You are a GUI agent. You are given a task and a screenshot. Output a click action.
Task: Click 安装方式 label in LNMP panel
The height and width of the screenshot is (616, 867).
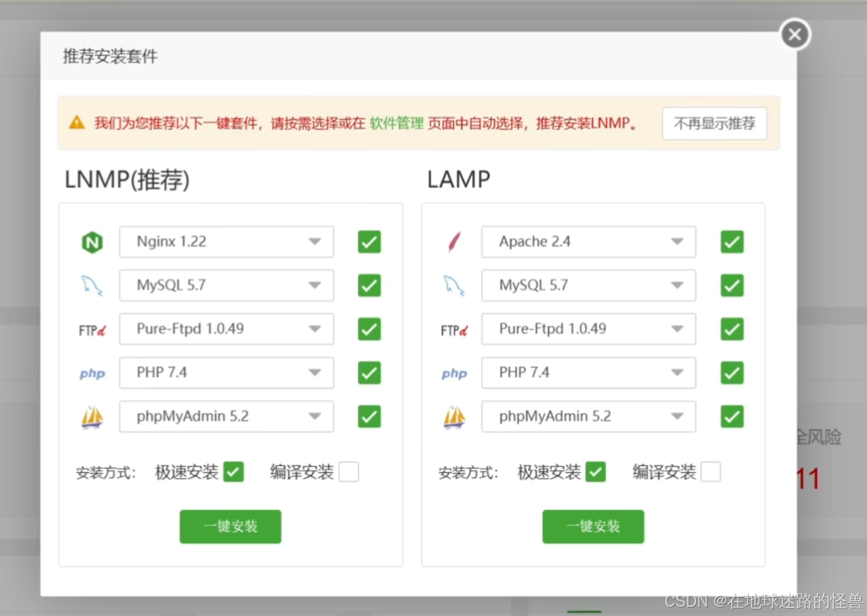105,473
